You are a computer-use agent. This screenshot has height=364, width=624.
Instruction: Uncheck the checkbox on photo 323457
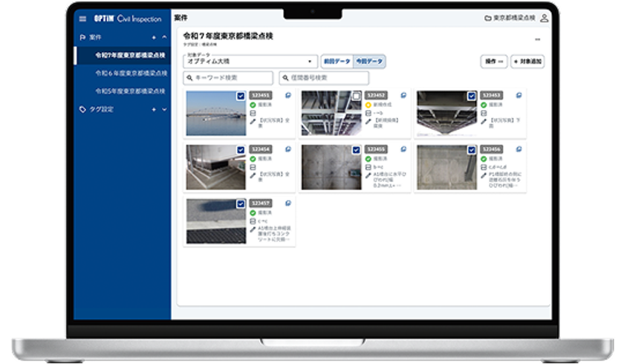coord(241,204)
